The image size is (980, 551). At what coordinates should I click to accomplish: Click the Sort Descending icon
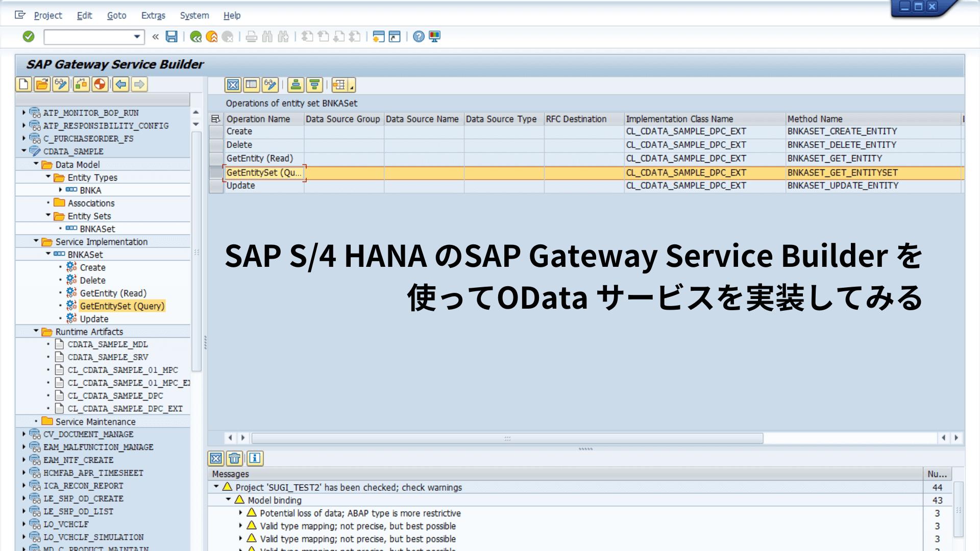click(314, 85)
